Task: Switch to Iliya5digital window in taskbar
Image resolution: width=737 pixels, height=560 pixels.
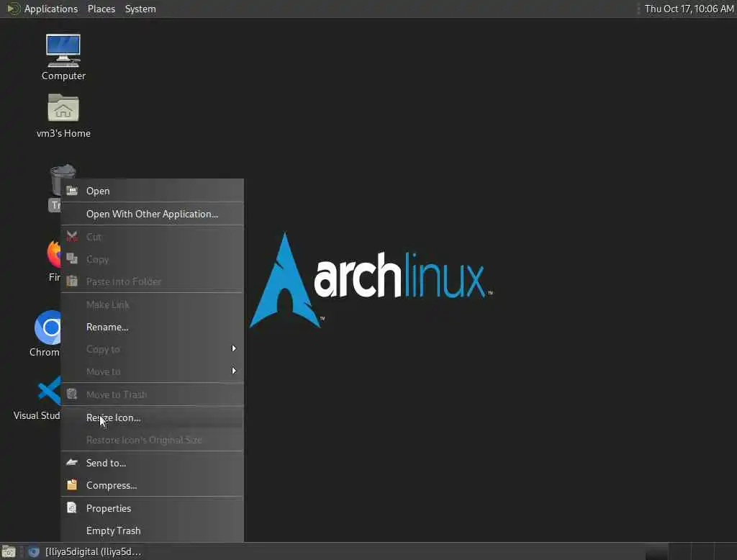Action: pos(93,551)
